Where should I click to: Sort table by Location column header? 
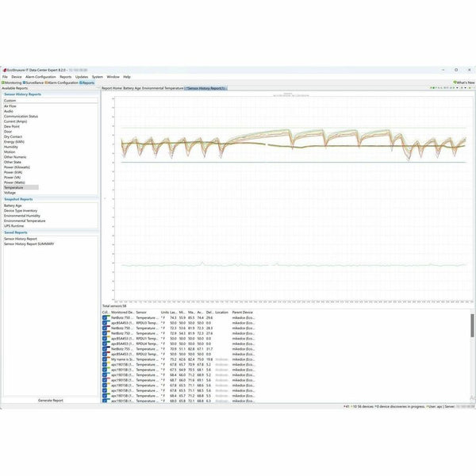tap(222, 313)
